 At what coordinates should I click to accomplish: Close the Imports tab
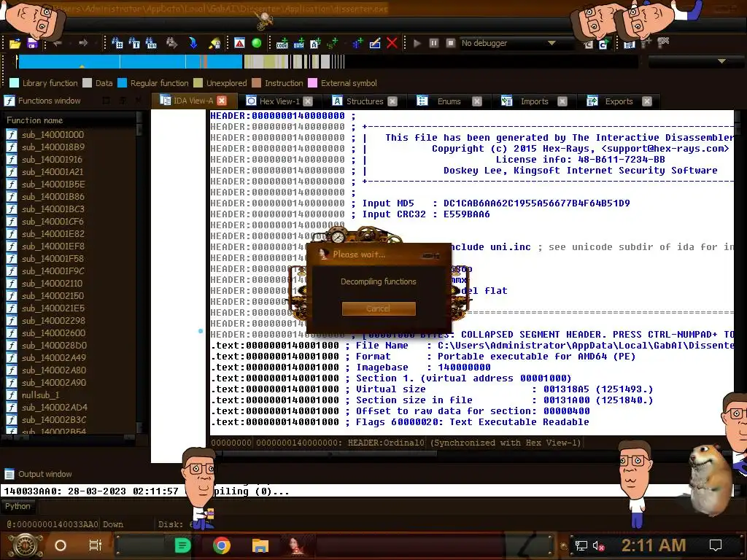pyautogui.click(x=562, y=101)
